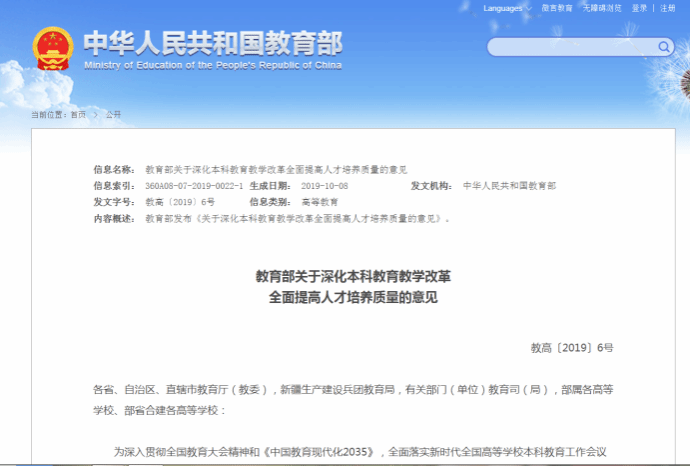690x467 pixels.
Task: Click the 登录 login link
Action: point(639,8)
